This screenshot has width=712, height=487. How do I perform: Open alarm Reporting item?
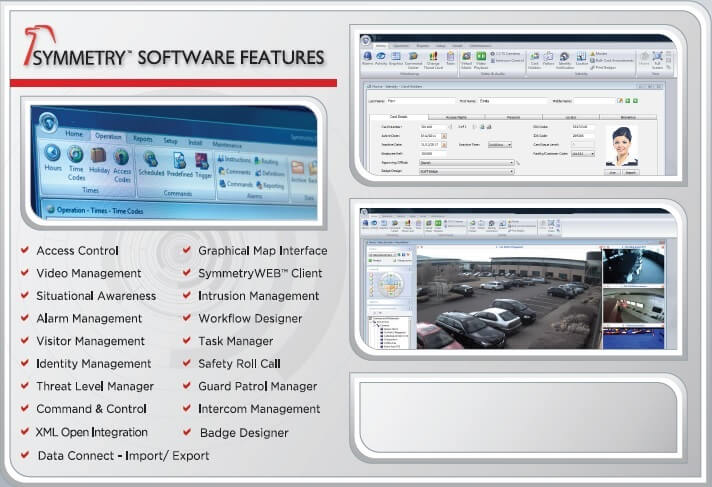(270, 185)
